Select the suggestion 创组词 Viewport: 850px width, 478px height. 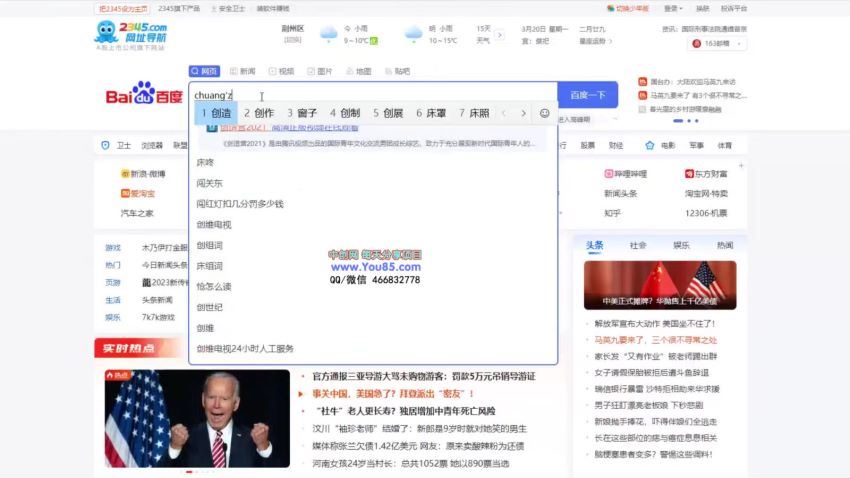pyautogui.click(x=209, y=246)
